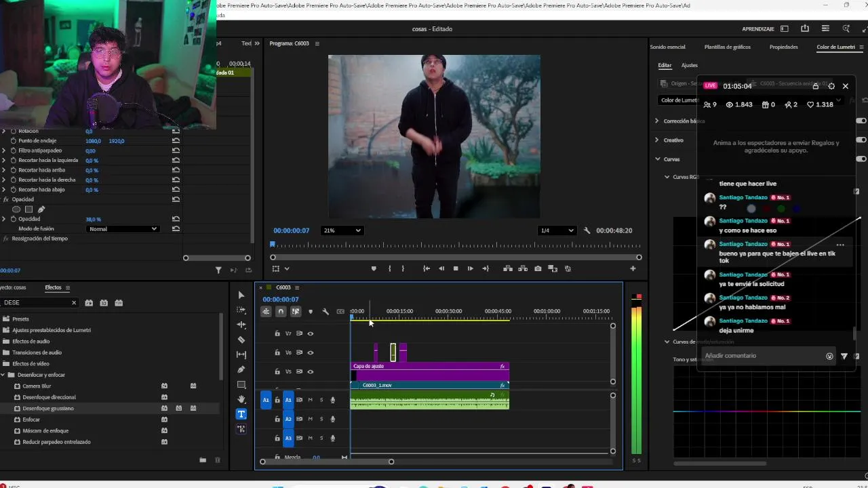Select the Pen tool in the timeline toolbar
Viewport: 868px width, 488px height.
[x=241, y=369]
